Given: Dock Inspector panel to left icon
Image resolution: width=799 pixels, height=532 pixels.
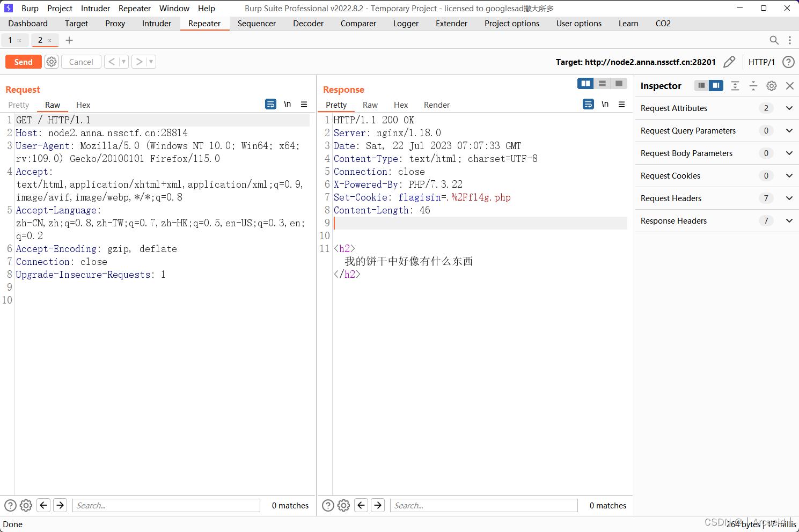Looking at the screenshot, I should pyautogui.click(x=701, y=86).
